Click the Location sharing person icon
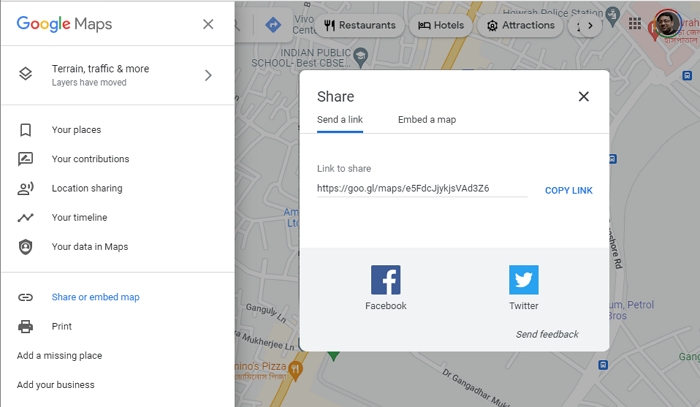 point(25,188)
